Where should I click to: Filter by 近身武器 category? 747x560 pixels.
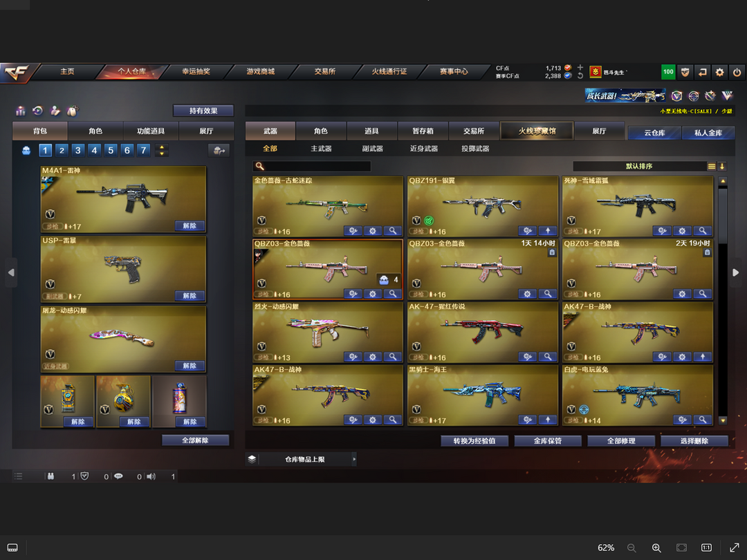tap(424, 149)
